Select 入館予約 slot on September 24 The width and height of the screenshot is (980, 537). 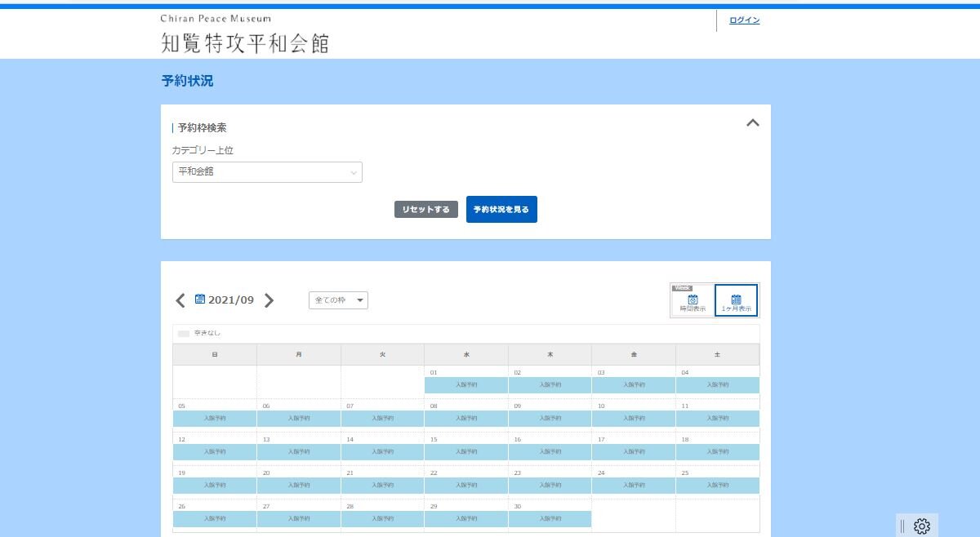[634, 485]
